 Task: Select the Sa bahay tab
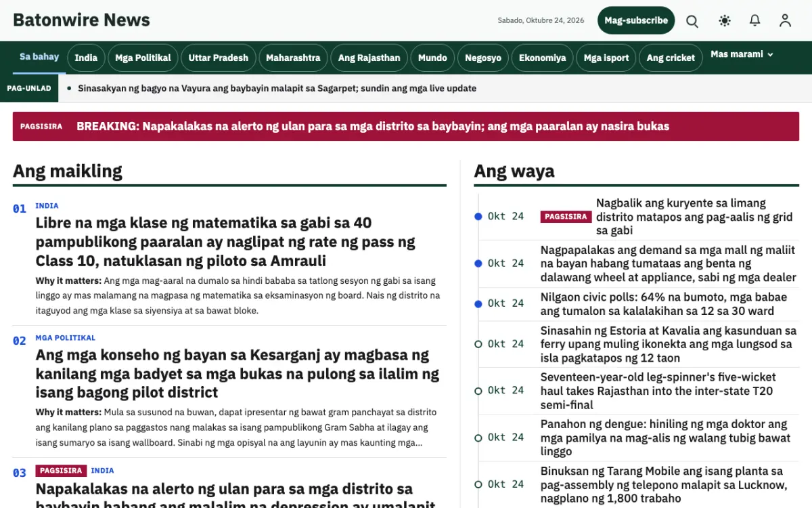coord(39,58)
